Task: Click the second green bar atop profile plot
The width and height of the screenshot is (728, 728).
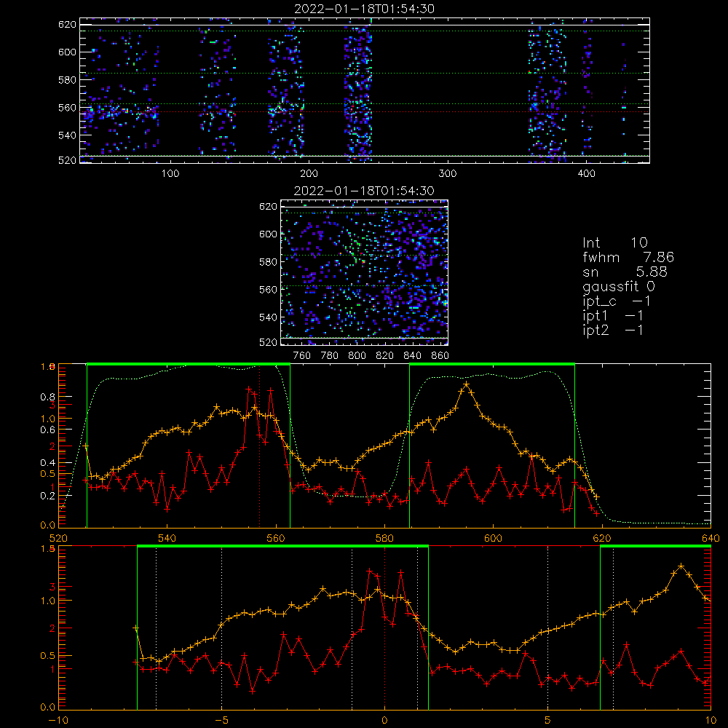Action: (492, 365)
